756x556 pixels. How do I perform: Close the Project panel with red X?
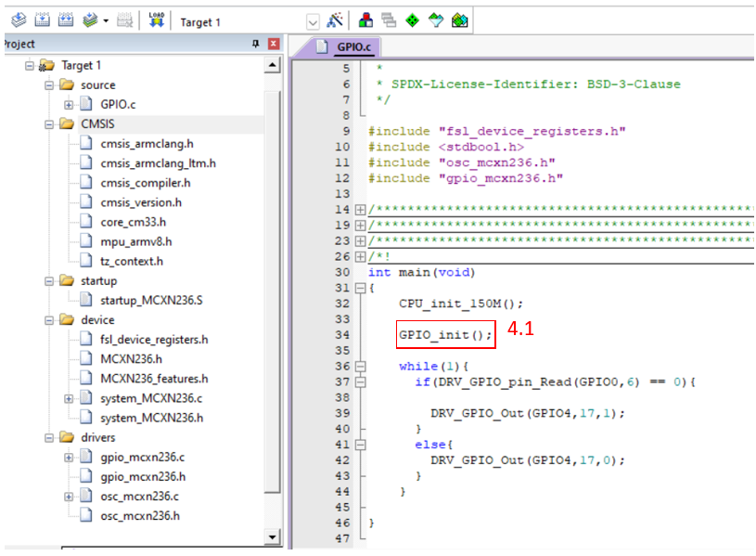pos(274,44)
